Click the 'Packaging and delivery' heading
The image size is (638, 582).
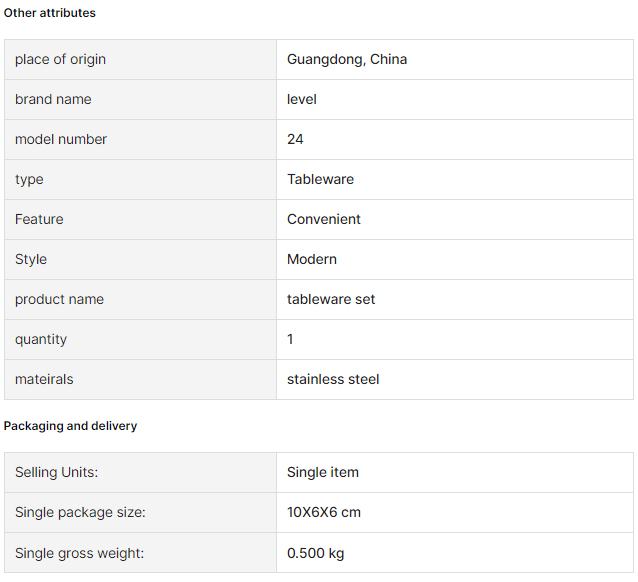coord(70,426)
